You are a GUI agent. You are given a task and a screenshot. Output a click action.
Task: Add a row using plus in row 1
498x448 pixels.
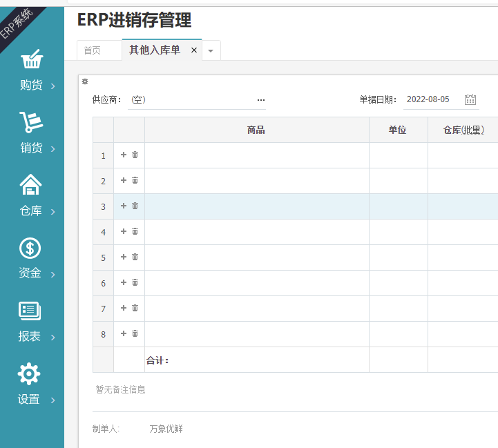point(124,155)
